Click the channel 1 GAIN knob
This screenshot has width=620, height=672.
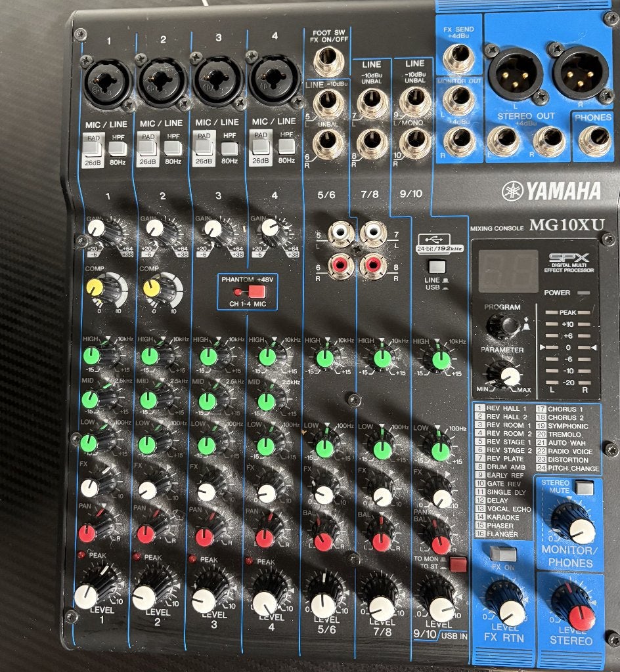point(96,228)
